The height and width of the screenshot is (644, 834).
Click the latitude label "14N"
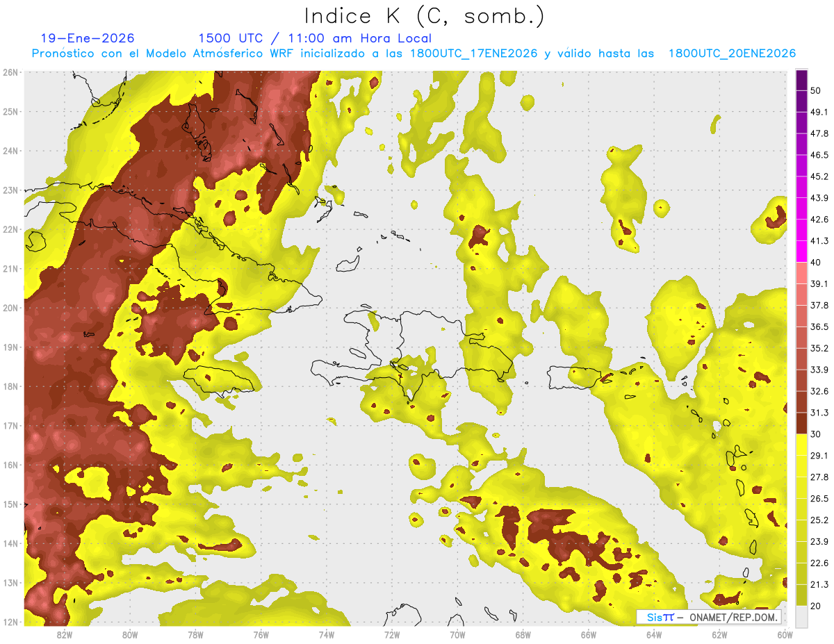coord(10,543)
